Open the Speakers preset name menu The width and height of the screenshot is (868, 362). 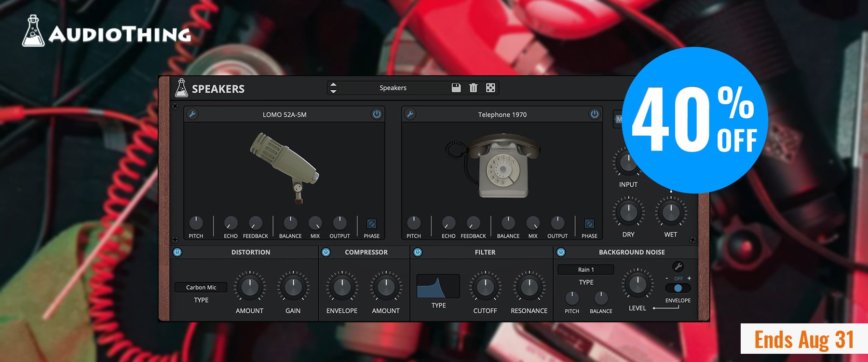(393, 88)
